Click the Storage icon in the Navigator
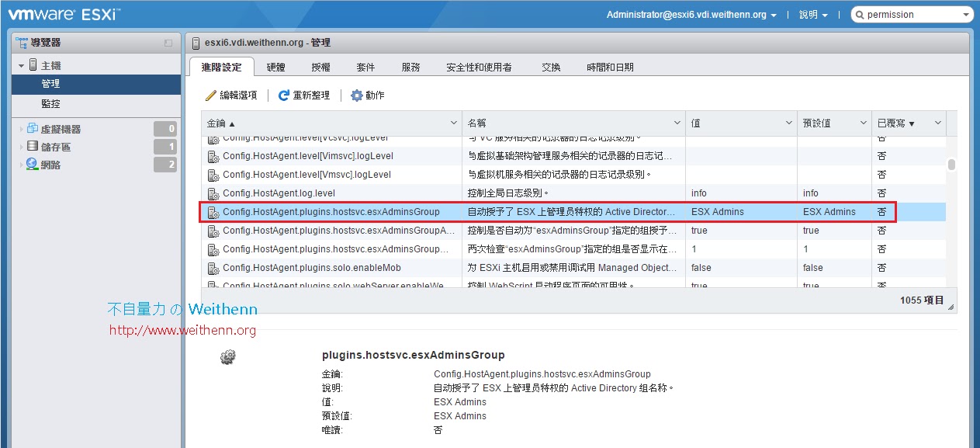Image resolution: width=980 pixels, height=448 pixels. (33, 146)
